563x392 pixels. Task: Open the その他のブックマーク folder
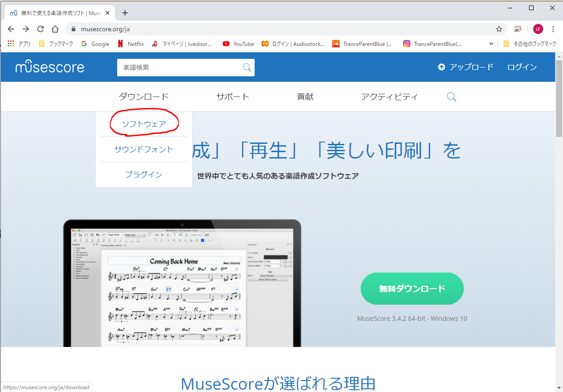click(529, 44)
